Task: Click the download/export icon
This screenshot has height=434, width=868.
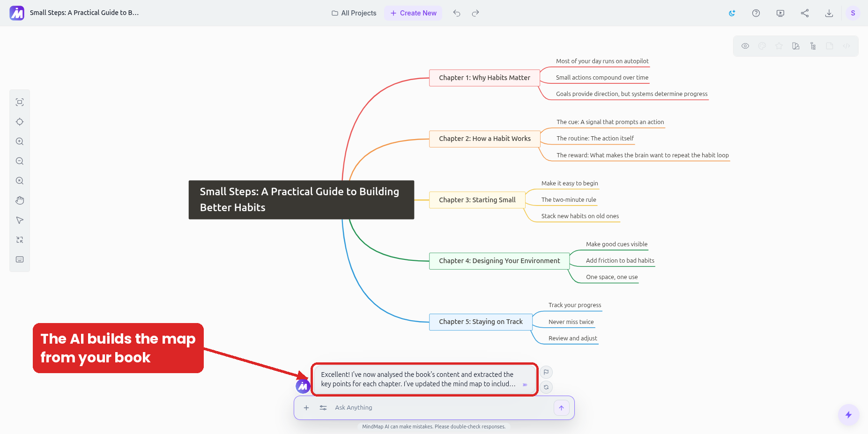Action: (829, 13)
